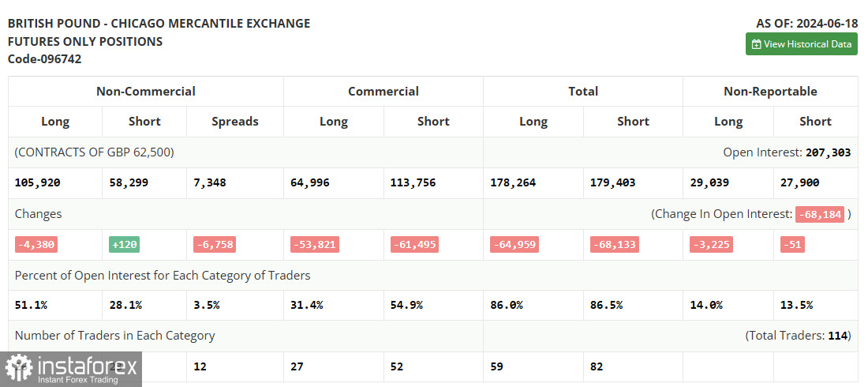
Task: Click the 51.1% percentage cell
Action: (x=30, y=305)
